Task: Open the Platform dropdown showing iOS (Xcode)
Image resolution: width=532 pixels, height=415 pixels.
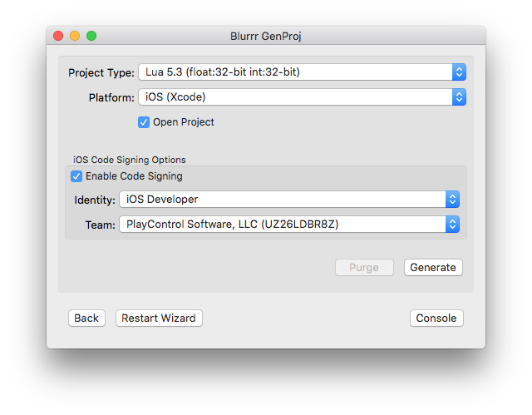Action: [301, 97]
